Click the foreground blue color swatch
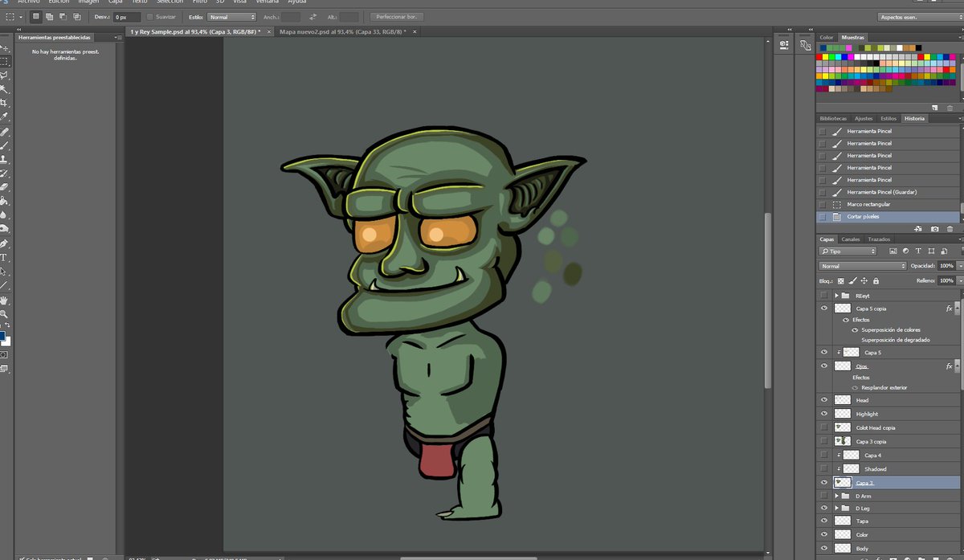 pyautogui.click(x=2, y=336)
